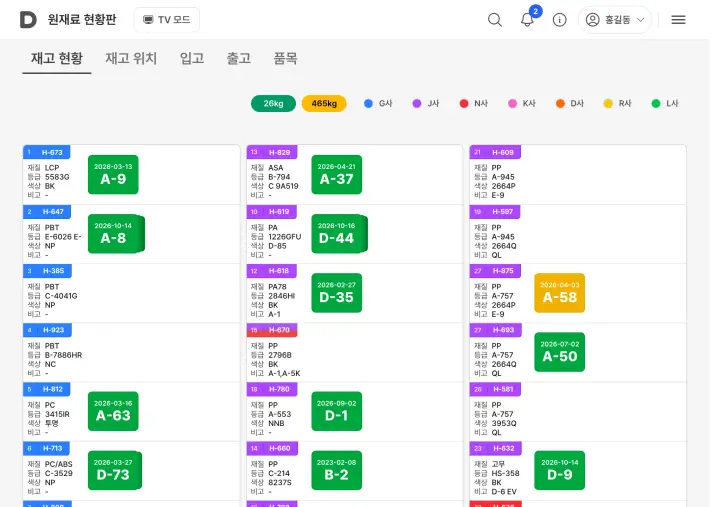Toggle D사 orange legend dot

click(560, 103)
